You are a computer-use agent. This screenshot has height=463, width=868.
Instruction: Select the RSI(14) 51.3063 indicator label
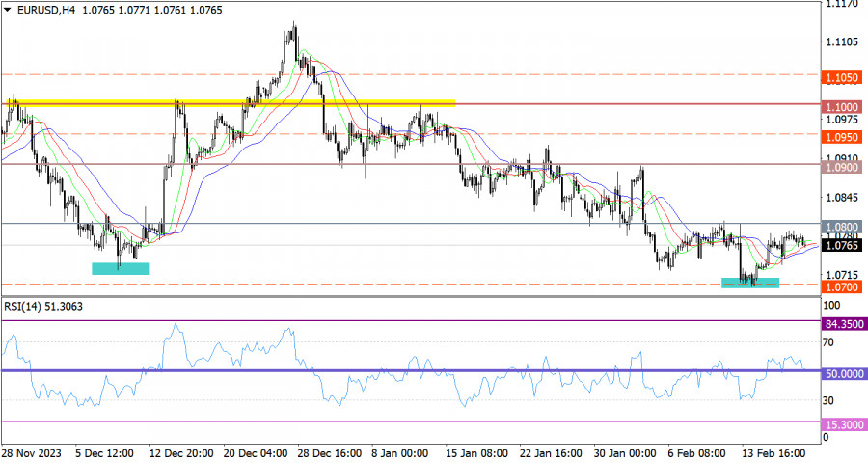(43, 307)
